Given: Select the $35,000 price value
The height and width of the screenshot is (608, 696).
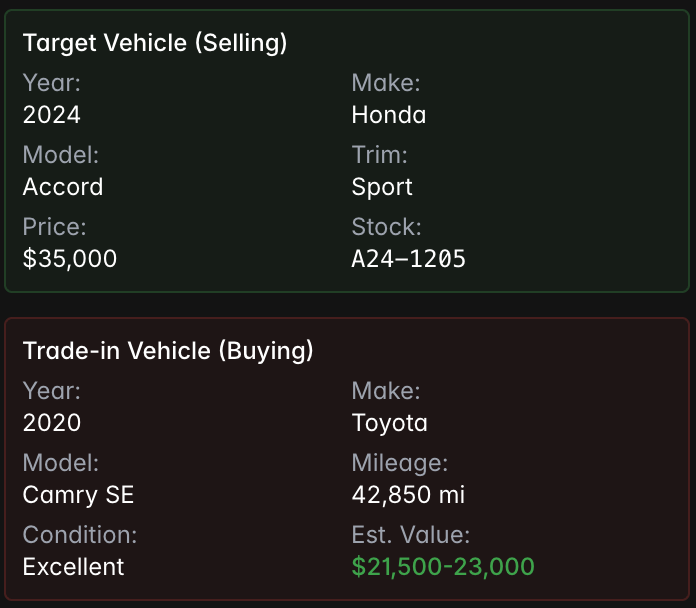Looking at the screenshot, I should click(70, 259).
